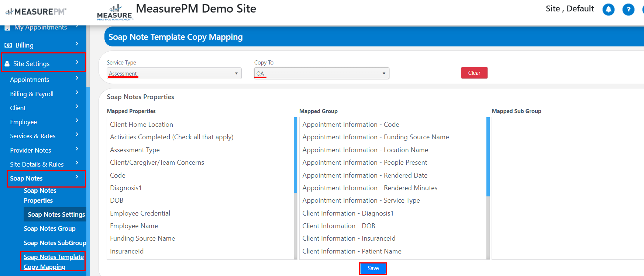Click the Soap Notes menu entry
This screenshot has width=644, height=276.
click(26, 178)
